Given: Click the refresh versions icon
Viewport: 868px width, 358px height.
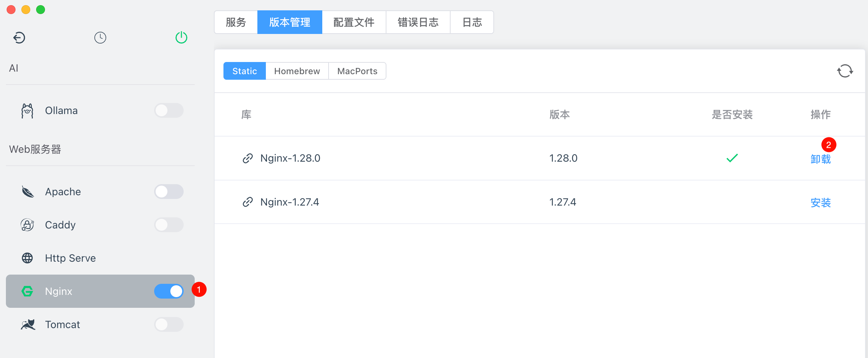Looking at the screenshot, I should pyautogui.click(x=845, y=71).
